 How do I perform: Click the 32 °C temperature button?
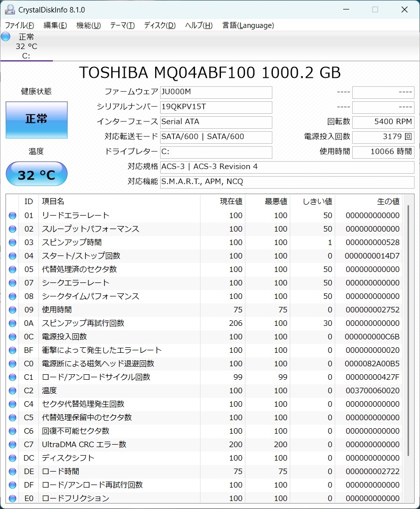(37, 174)
